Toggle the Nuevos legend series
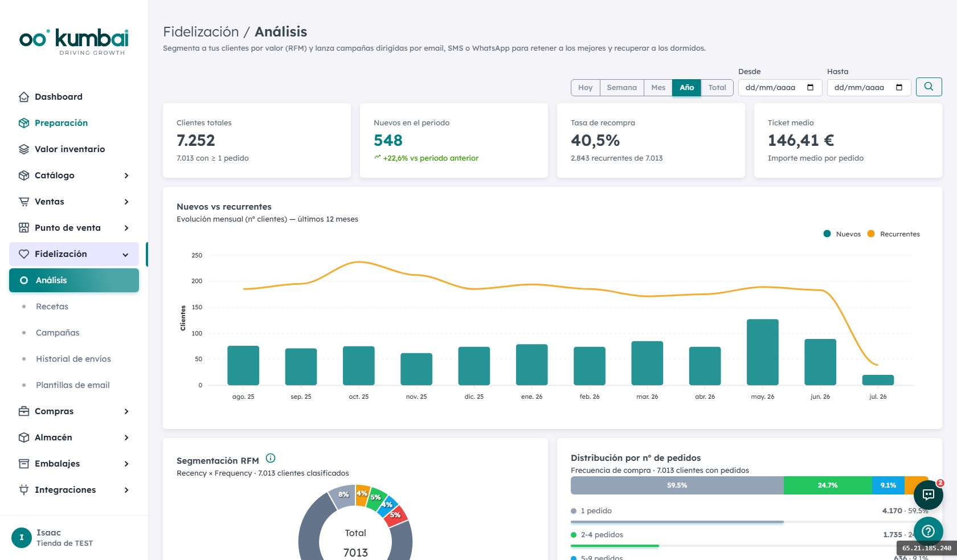Screen dimensions: 957x560 (842, 234)
